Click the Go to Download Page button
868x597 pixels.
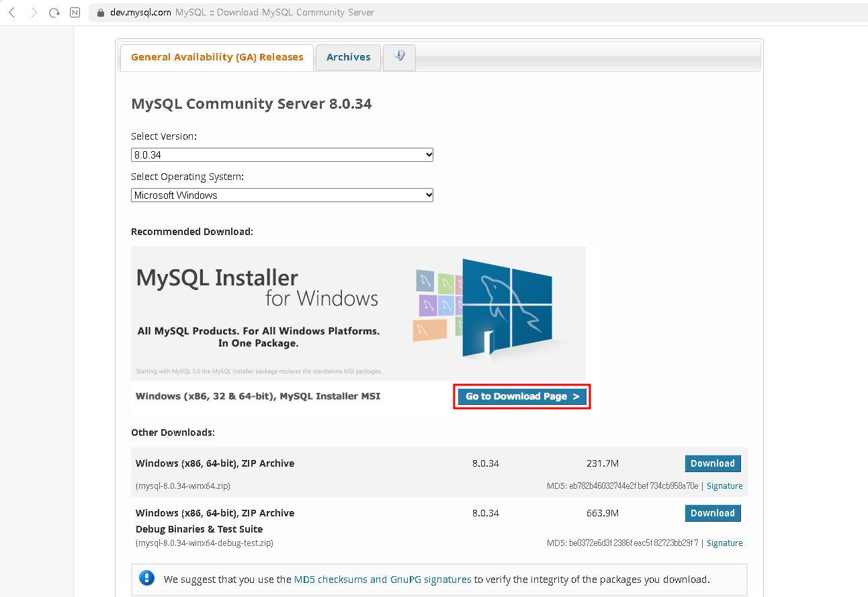pos(522,396)
